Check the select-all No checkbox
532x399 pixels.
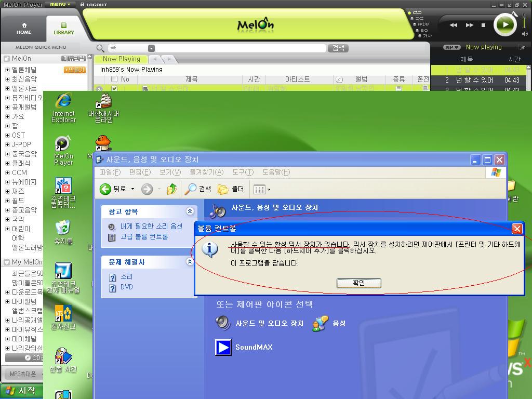tap(114, 79)
